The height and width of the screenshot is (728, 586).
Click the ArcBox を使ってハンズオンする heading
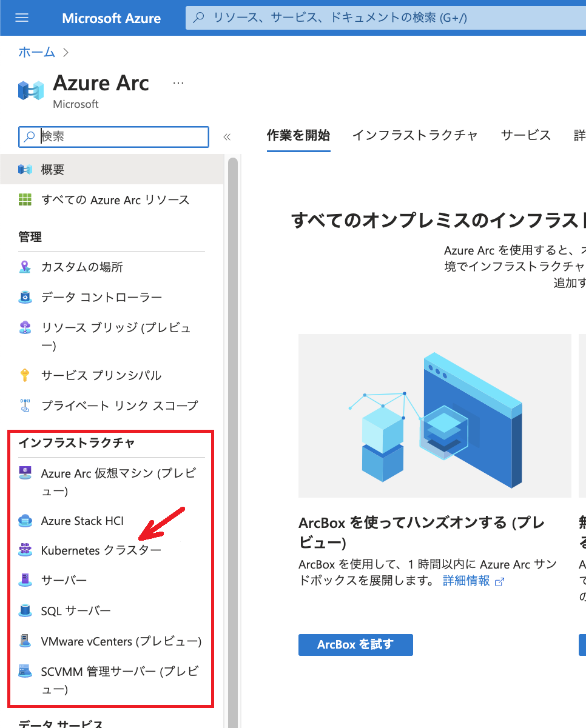422,532
